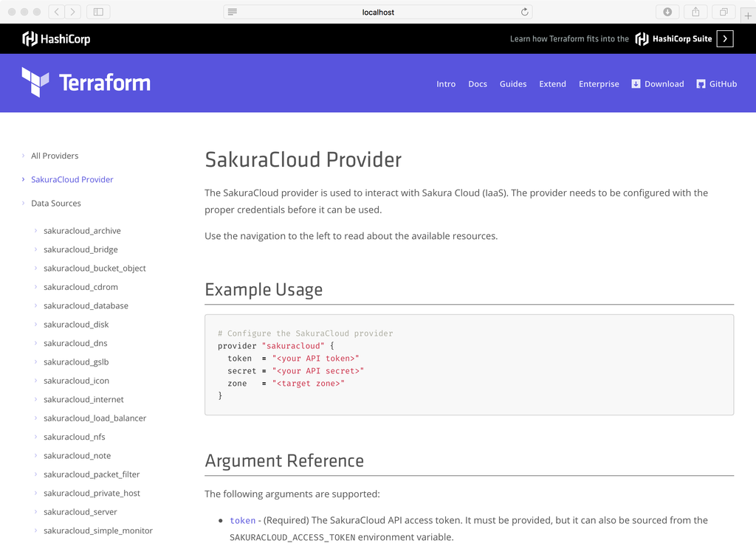Expand chevron beside sakuracloud_bucket_object

click(35, 269)
